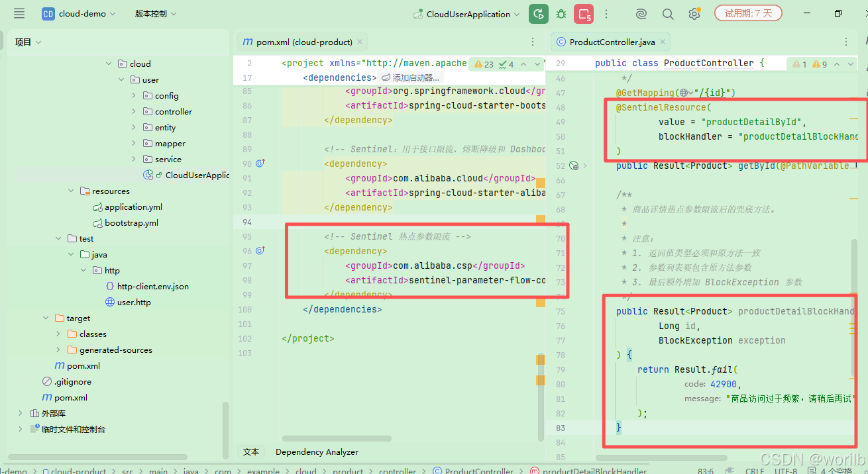Expand the service package
Screen dimensions: 868x474
tap(134, 160)
